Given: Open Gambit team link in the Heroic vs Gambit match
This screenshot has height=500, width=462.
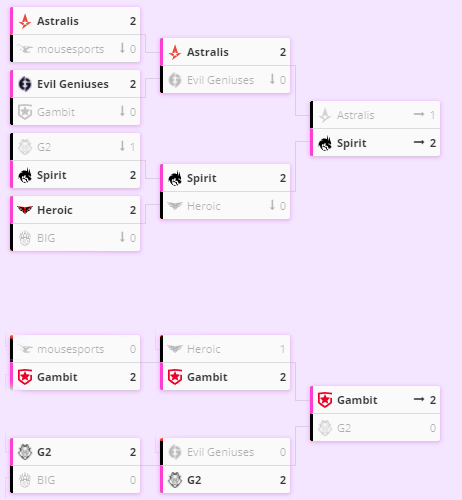Looking at the screenshot, I should (207, 377).
